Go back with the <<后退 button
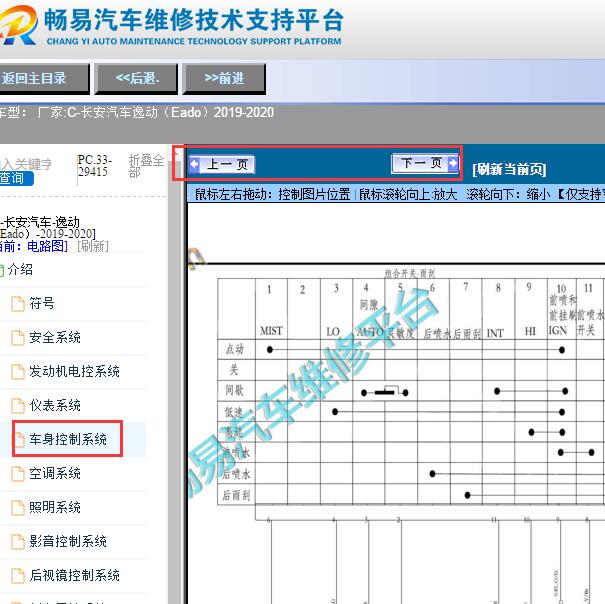 pos(136,79)
